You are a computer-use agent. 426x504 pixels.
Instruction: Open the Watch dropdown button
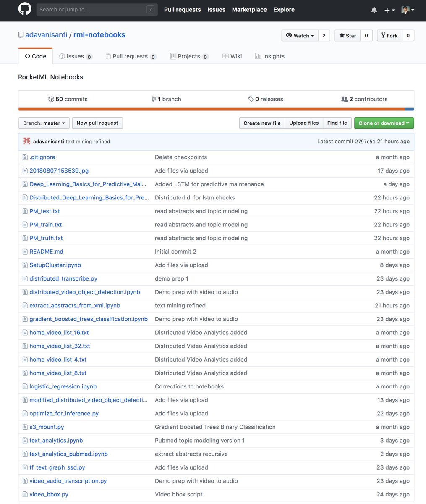pyautogui.click(x=300, y=36)
